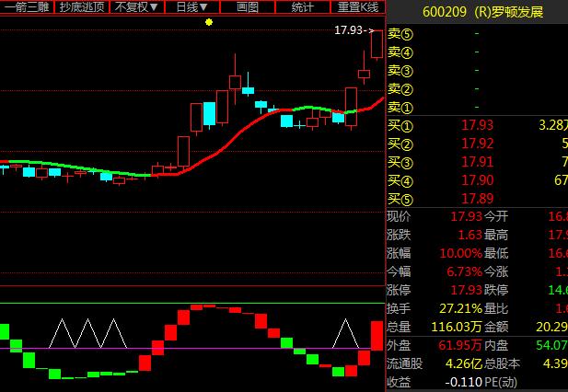Click the stock title 600209 罗顿发展
The image size is (568, 392).
click(482, 13)
